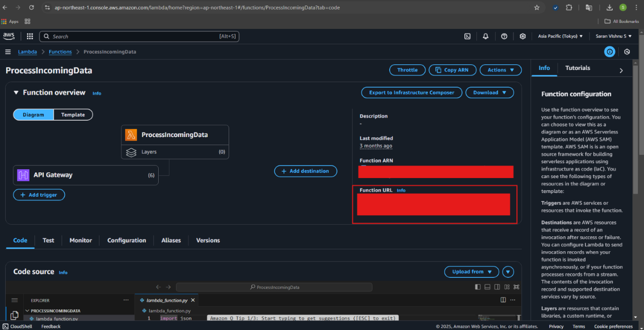Open the AWS services grid menu
Image resolution: width=644 pixels, height=330 pixels.
(30, 36)
